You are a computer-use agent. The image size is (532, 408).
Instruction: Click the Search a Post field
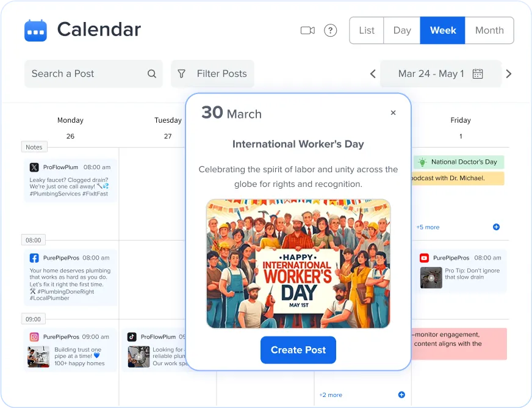coord(79,73)
